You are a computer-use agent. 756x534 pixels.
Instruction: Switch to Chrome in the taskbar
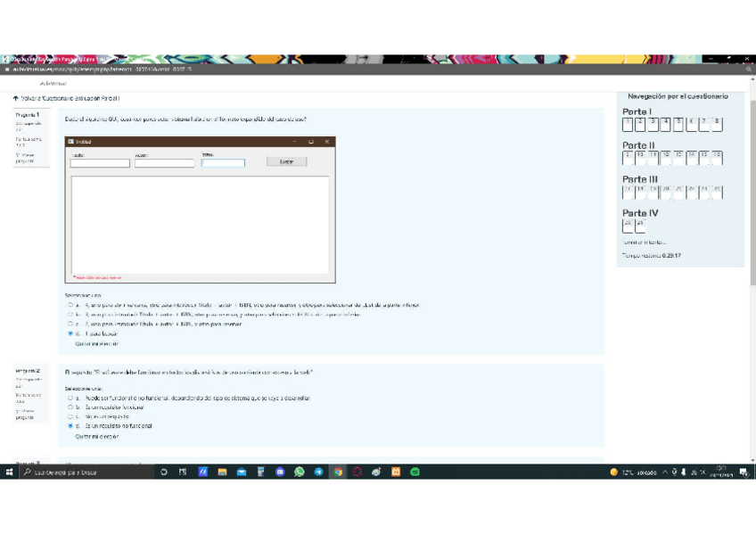(x=338, y=472)
